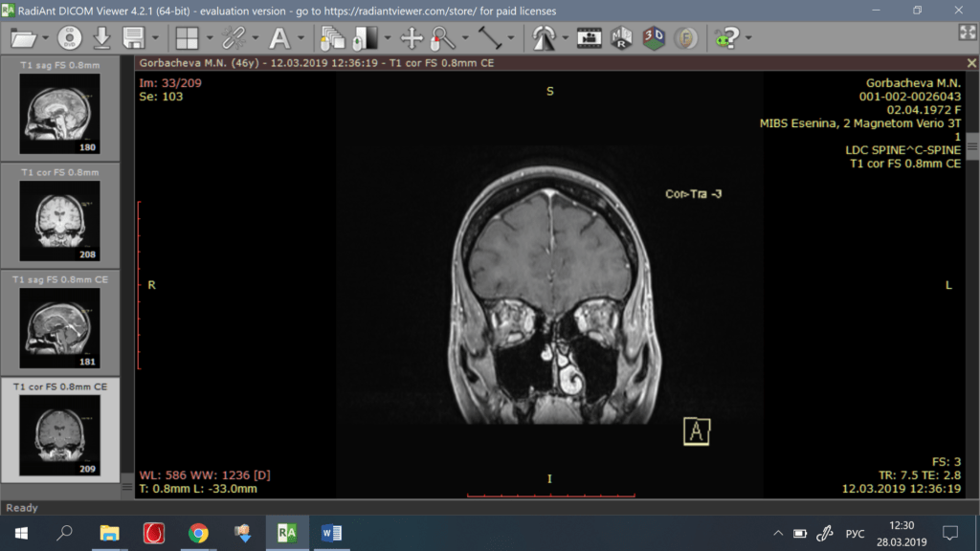Expand the rotate tool dropdown arrow

pos(566,38)
